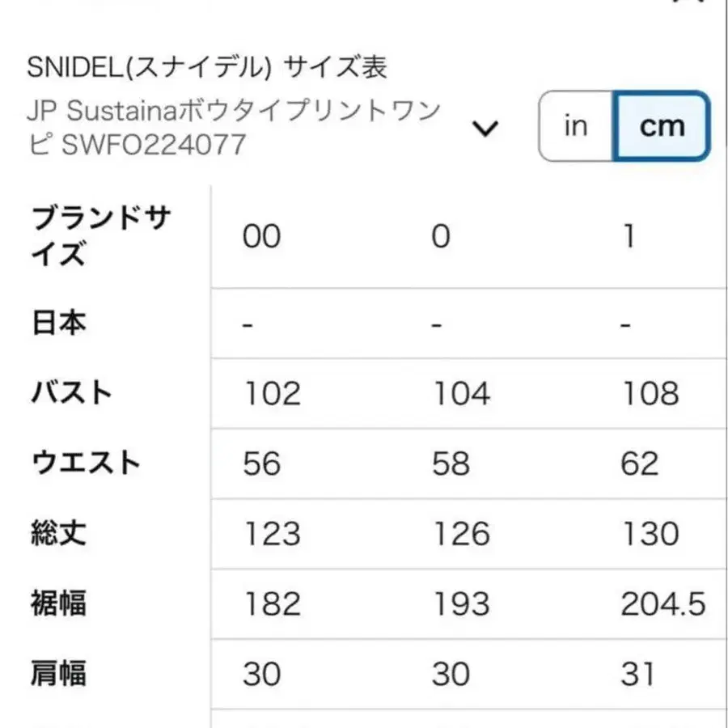Click the chevron arrow next to product name
728x728 pixels.
(484, 128)
